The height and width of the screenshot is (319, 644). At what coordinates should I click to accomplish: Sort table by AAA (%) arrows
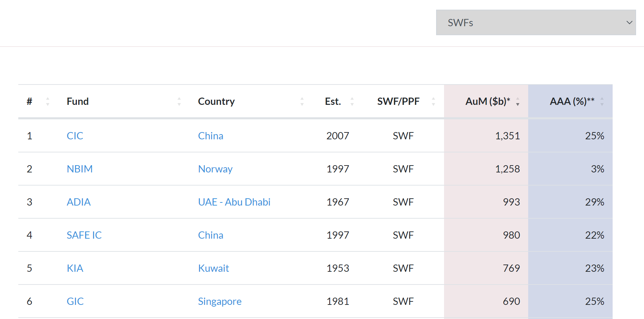[602, 101]
